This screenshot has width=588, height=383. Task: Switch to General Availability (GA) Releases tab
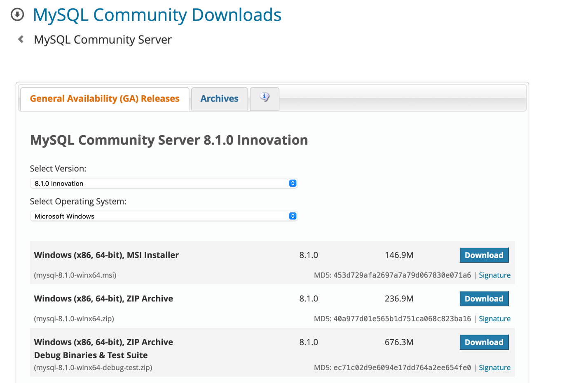click(x=105, y=99)
